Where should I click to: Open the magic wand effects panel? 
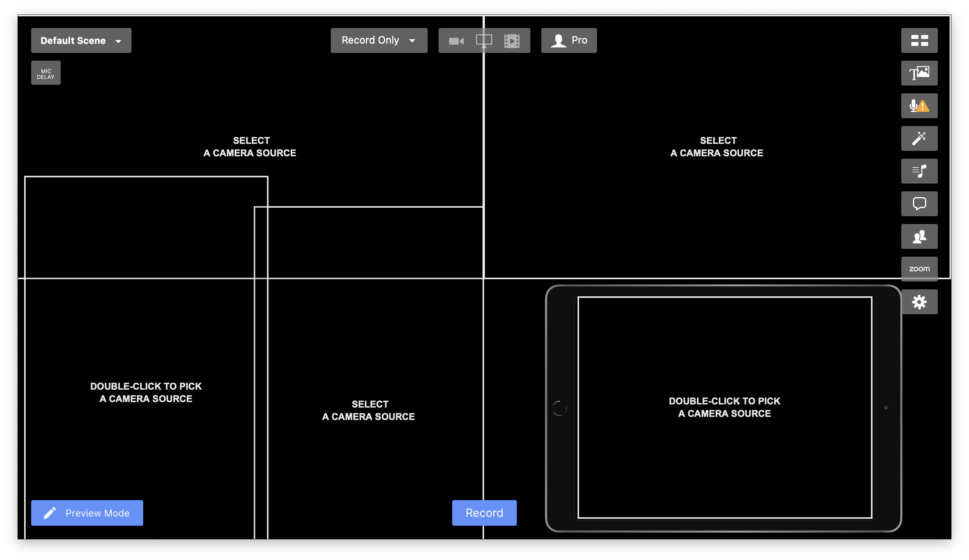(919, 138)
